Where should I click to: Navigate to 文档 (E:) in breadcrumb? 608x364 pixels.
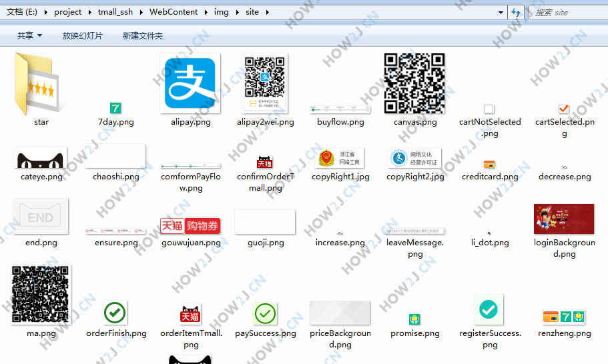pos(22,12)
